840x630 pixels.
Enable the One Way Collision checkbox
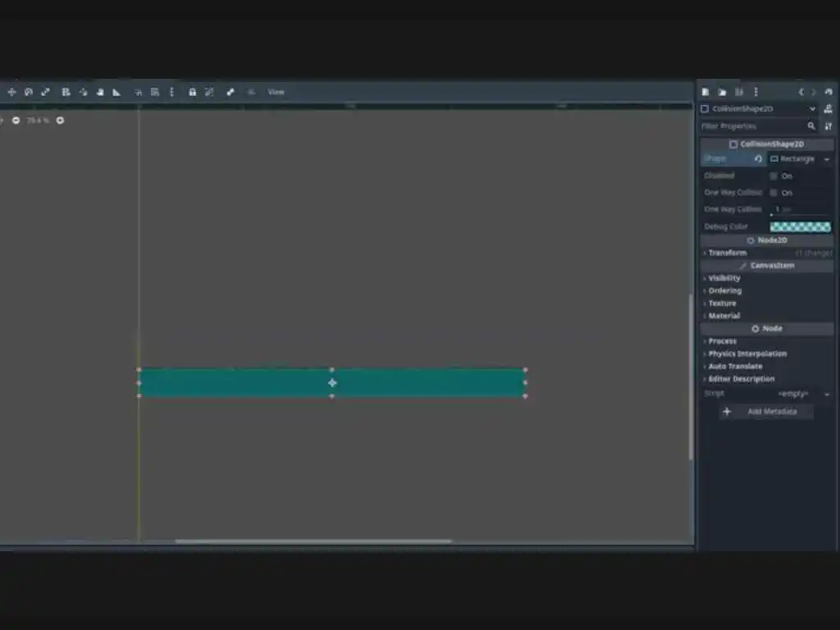coord(774,192)
